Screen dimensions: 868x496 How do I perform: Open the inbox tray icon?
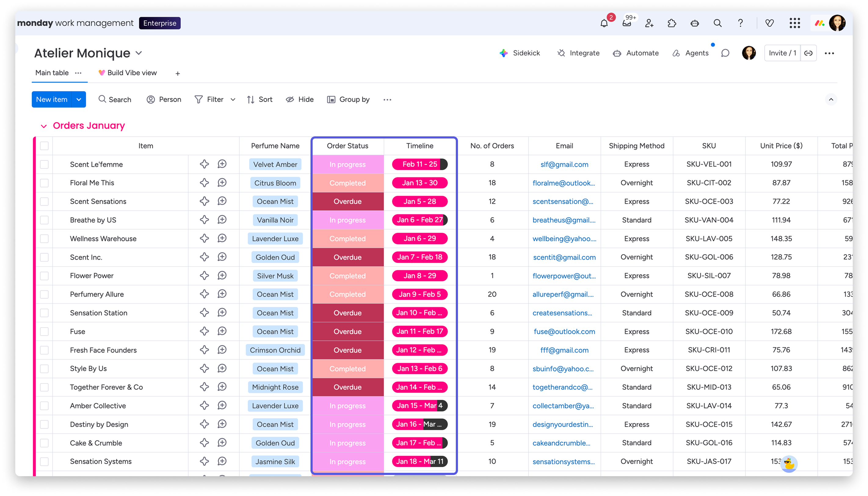pyautogui.click(x=626, y=23)
